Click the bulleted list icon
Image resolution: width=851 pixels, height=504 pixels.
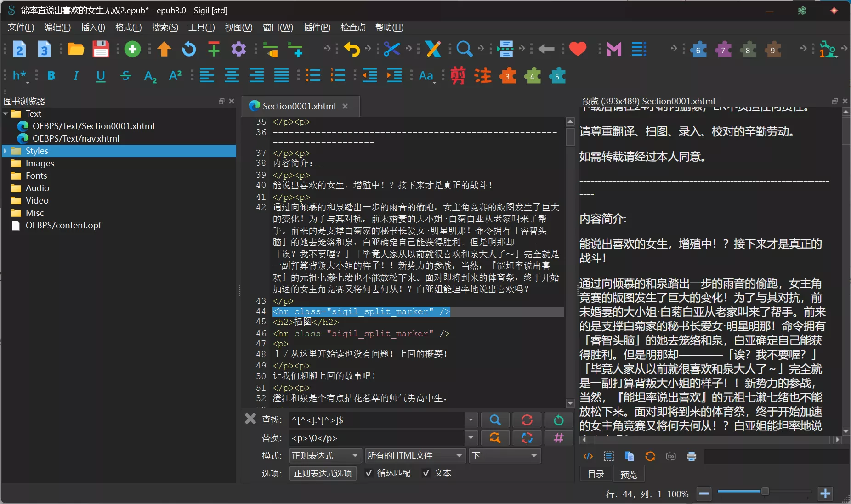pyautogui.click(x=313, y=76)
